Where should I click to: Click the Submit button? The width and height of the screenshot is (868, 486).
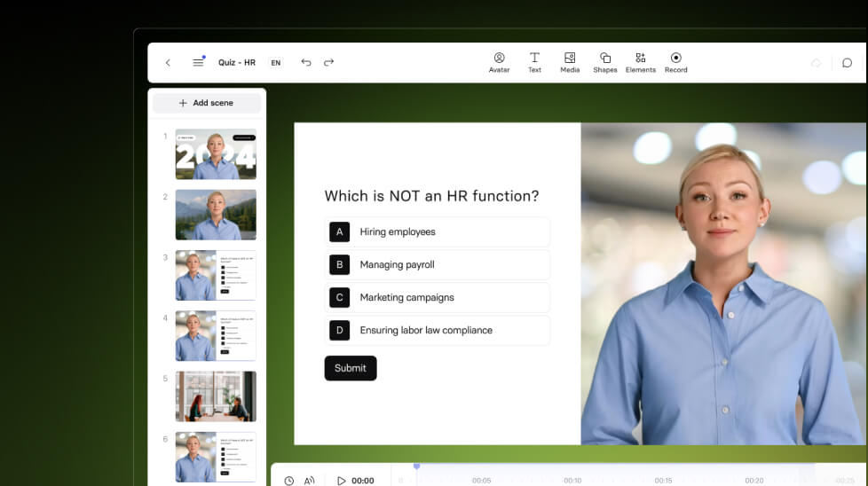[351, 368]
